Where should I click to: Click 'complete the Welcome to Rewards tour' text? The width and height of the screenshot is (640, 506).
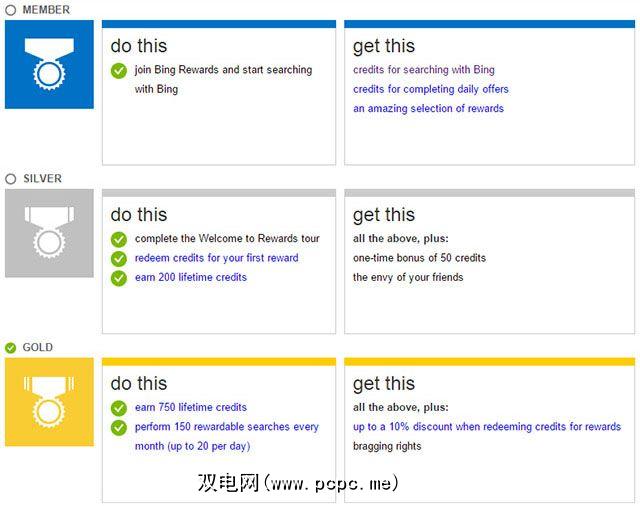point(227,239)
